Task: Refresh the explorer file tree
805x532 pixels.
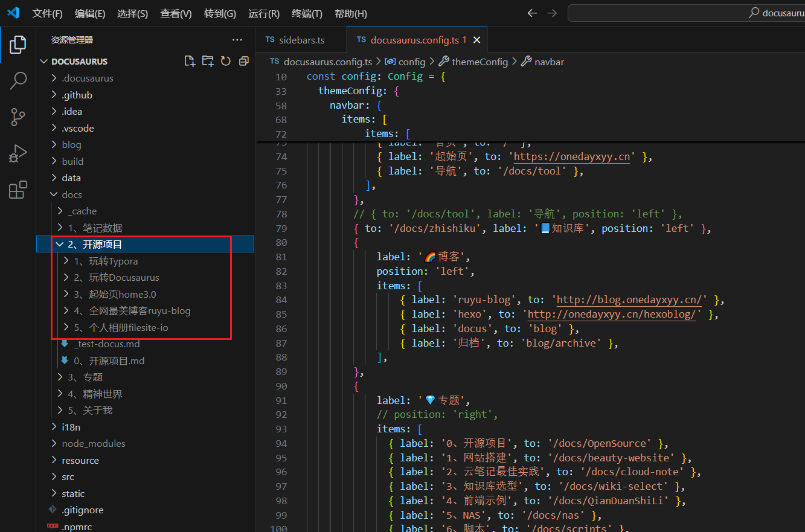Action: [226, 61]
